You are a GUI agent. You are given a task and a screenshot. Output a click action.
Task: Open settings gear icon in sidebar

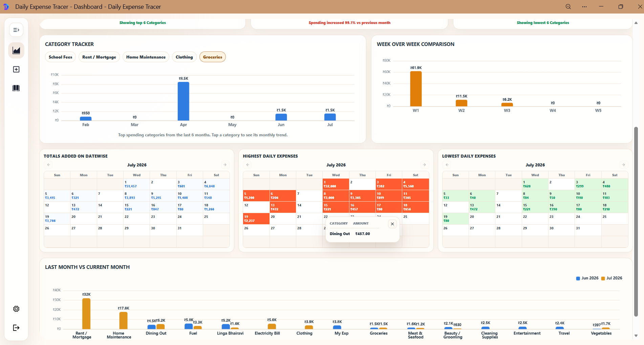tap(16, 309)
